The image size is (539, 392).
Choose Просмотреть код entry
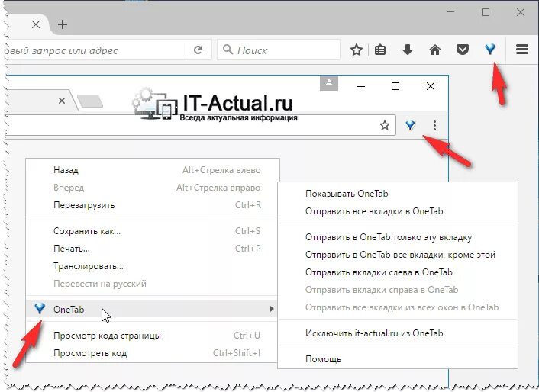[x=153, y=353]
